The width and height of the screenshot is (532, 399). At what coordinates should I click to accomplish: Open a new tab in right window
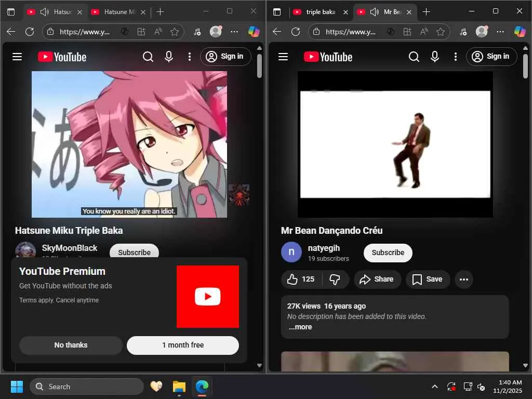pos(426,12)
